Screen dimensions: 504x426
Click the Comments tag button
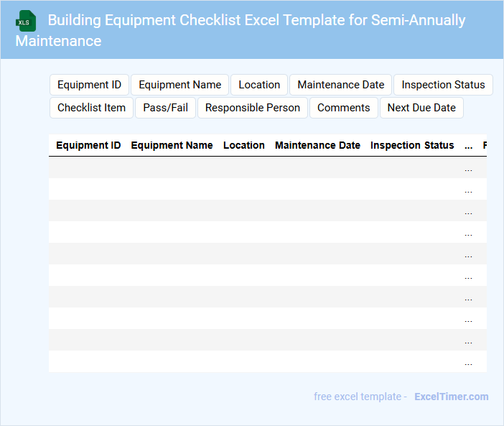pyautogui.click(x=343, y=108)
